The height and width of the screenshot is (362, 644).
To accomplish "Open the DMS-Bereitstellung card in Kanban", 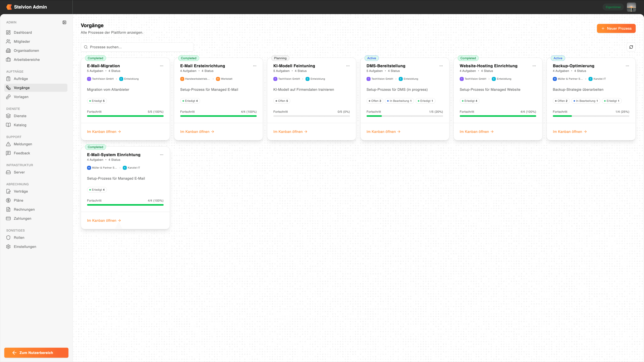I will pos(383,132).
